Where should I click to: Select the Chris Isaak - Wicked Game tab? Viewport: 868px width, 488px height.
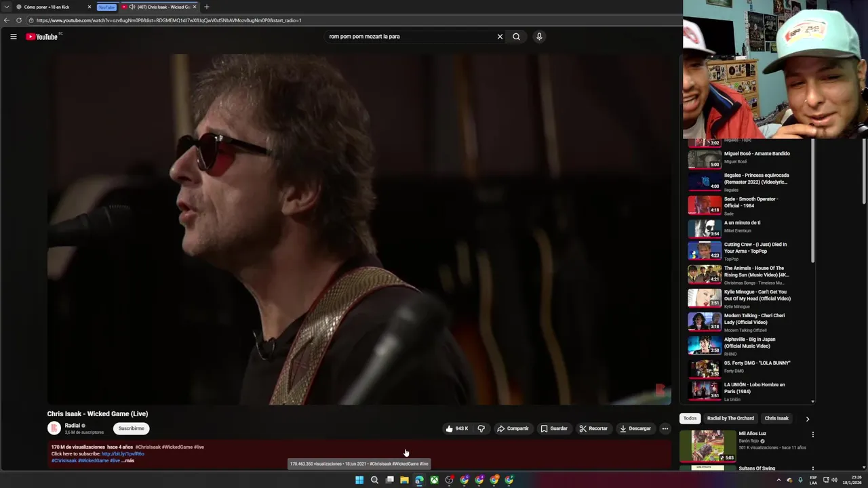160,7
